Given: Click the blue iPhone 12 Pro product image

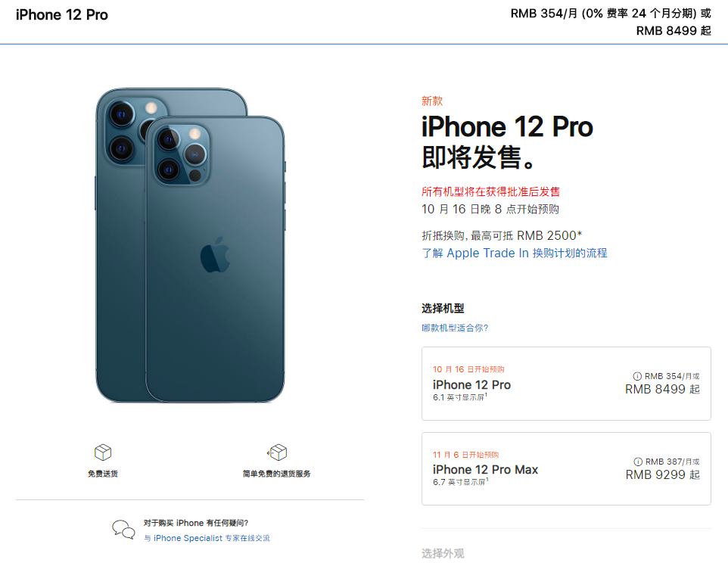Looking at the screenshot, I should pos(190,244).
